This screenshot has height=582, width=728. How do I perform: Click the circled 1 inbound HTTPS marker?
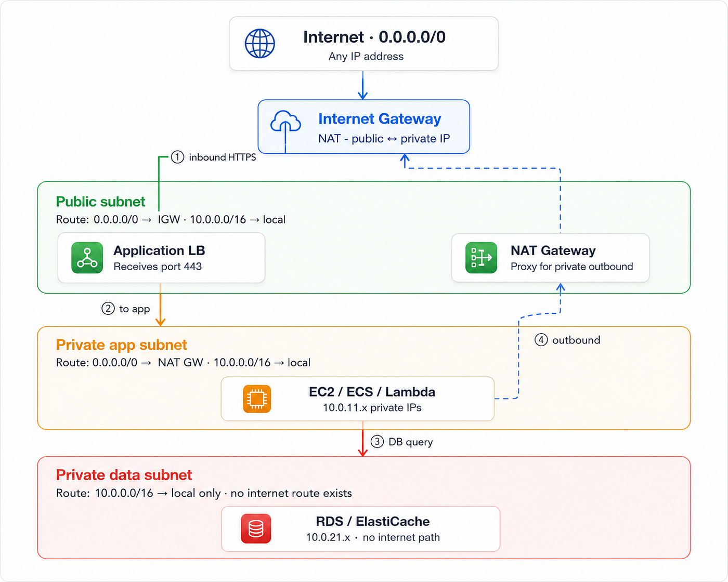pyautogui.click(x=177, y=157)
